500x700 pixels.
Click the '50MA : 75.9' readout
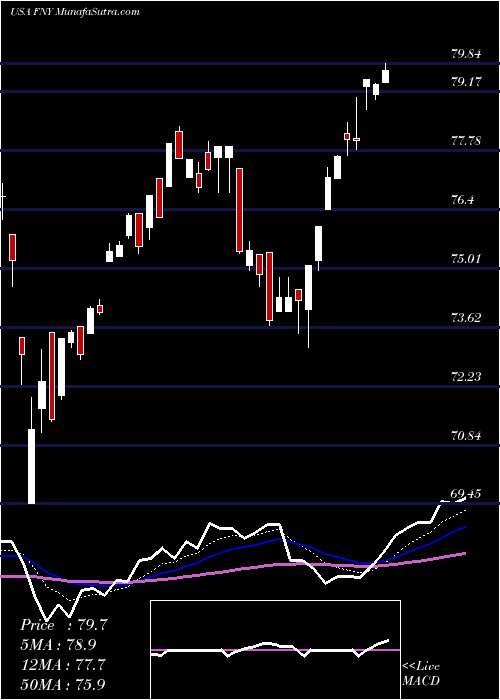tap(63, 684)
